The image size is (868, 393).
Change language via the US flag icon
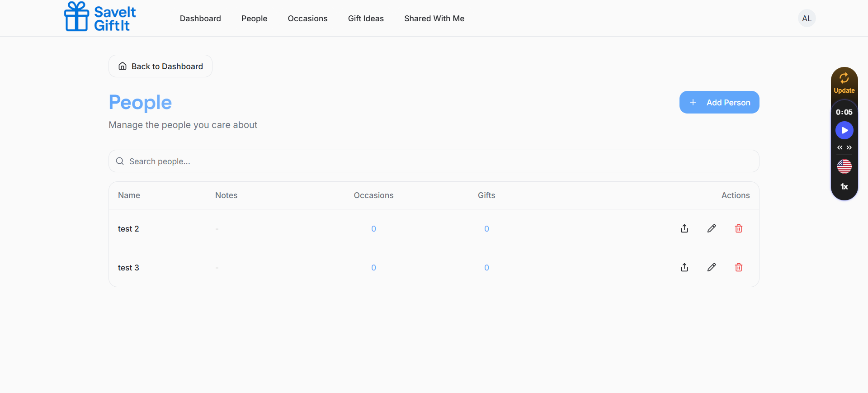[844, 166]
